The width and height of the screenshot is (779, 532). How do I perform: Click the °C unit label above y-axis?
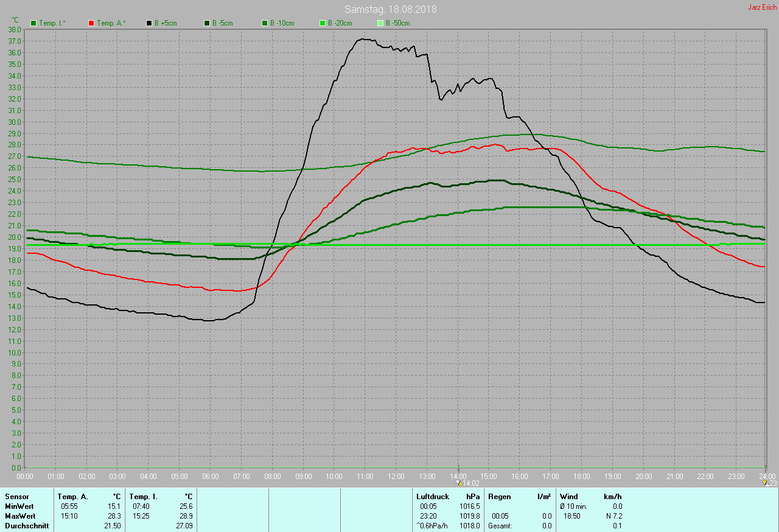[x=15, y=20]
